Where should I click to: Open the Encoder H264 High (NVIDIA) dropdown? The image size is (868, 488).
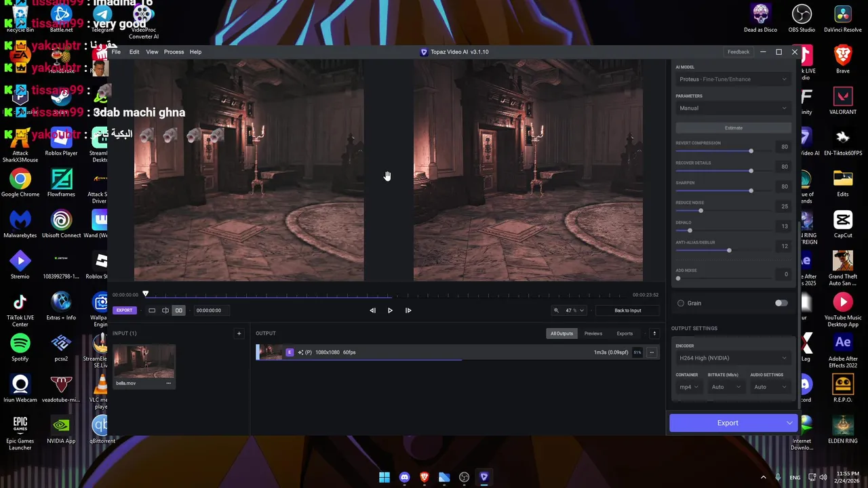coord(733,358)
